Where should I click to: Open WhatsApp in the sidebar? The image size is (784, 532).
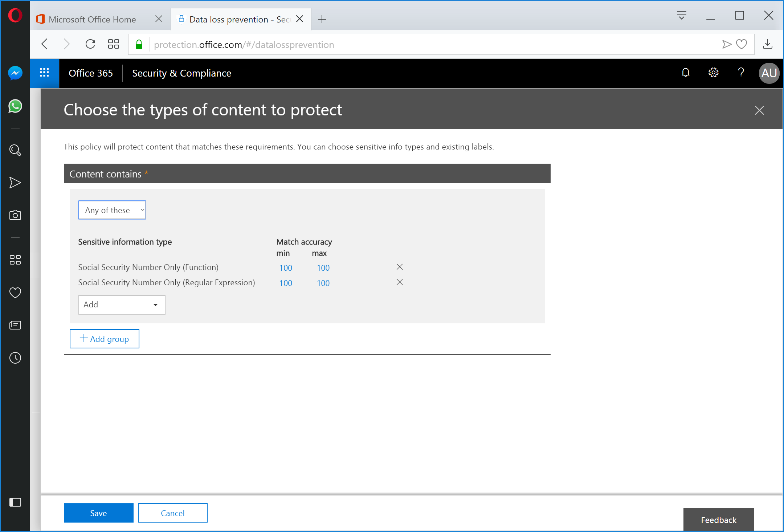coord(15,106)
